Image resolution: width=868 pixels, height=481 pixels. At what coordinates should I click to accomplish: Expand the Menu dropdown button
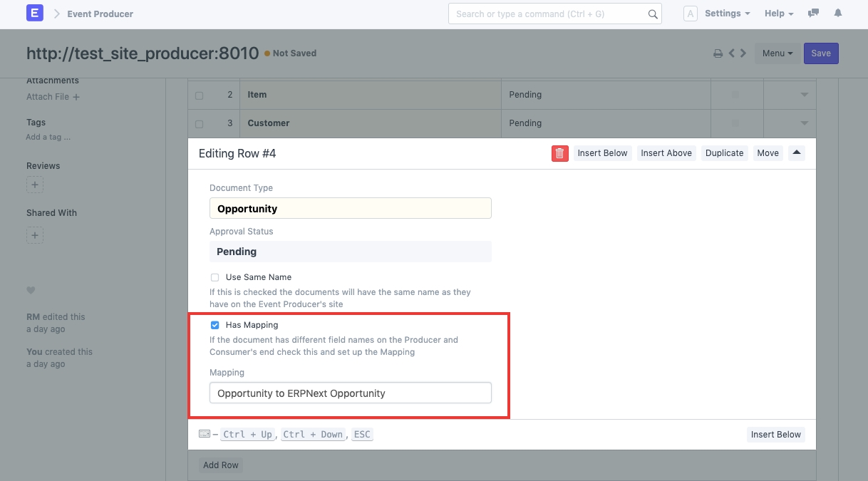pos(777,53)
